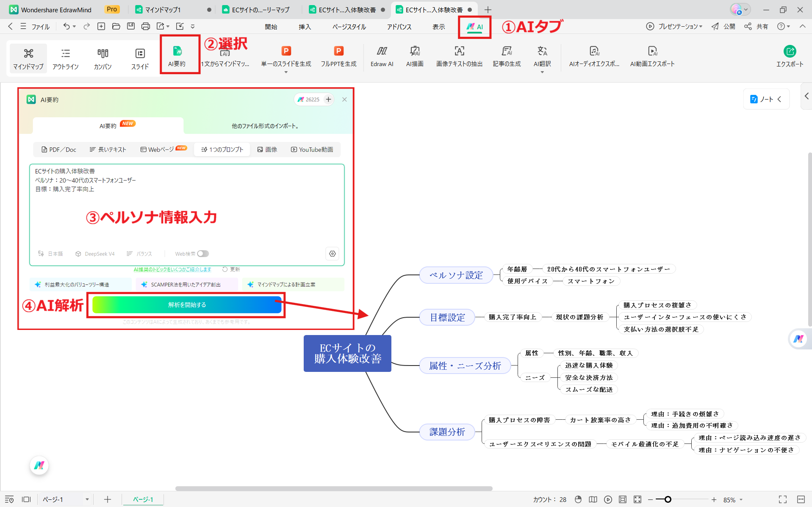
Task: Click the 公開 publish button
Action: click(723, 26)
